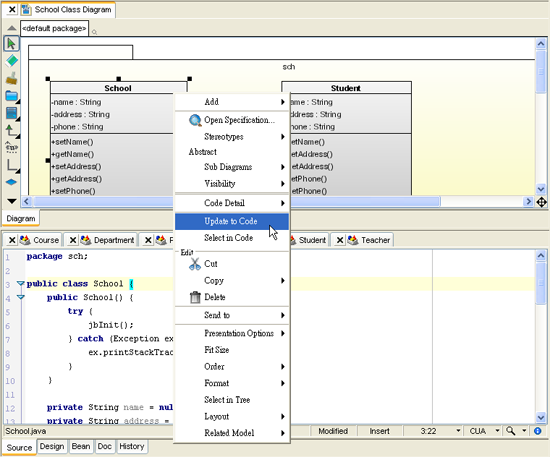This screenshot has height=457, width=550.
Task: Toggle the Abstract menu option
Action: click(232, 152)
